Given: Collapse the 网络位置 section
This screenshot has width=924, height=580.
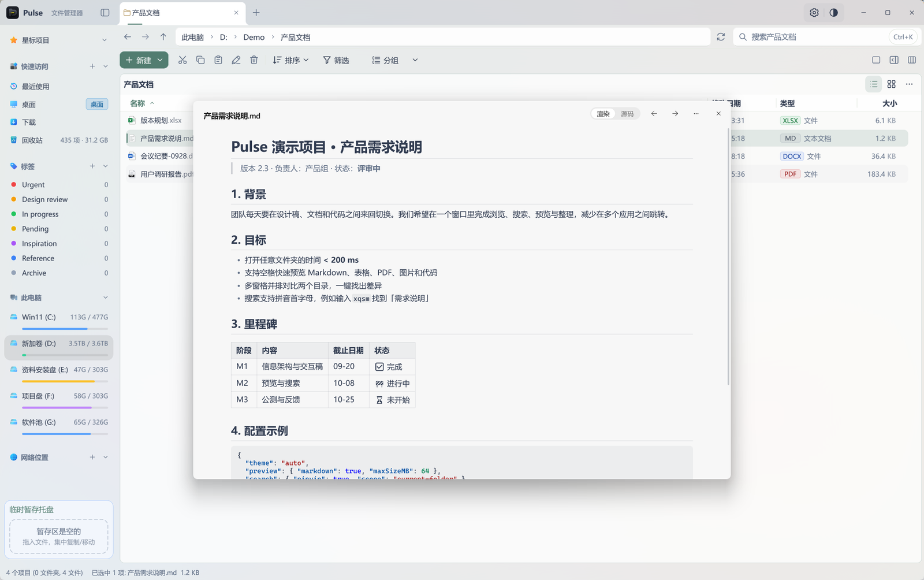Looking at the screenshot, I should pos(105,457).
